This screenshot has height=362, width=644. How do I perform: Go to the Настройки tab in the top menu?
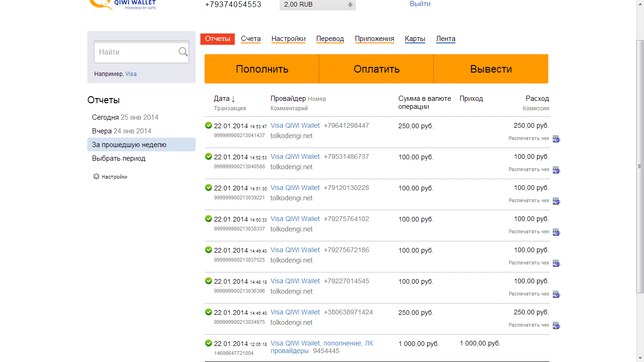coord(289,39)
